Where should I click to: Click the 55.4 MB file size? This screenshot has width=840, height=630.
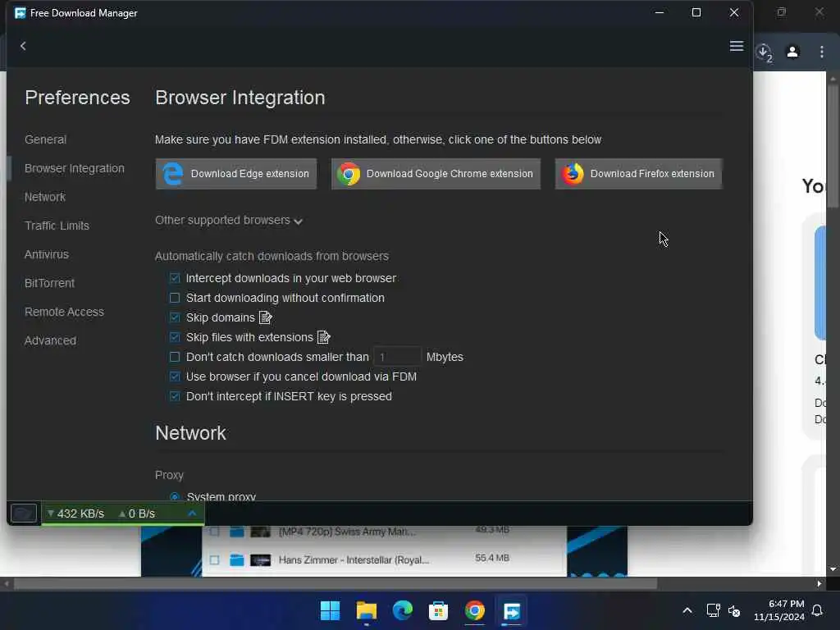(492, 558)
